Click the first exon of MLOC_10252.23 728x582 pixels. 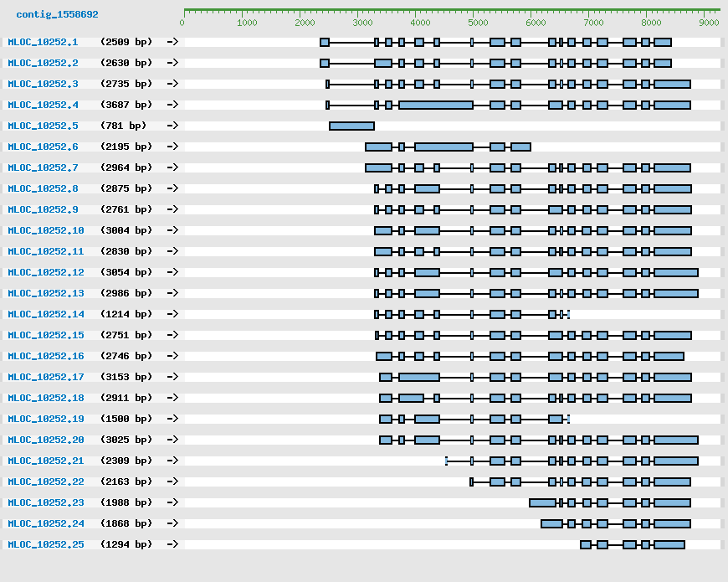point(542,502)
